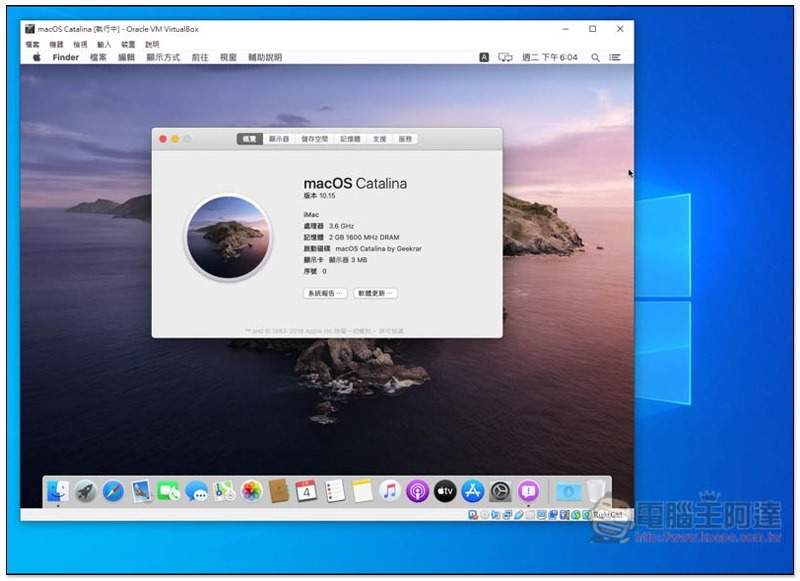The image size is (800, 581).
Task: Open the Photos app in dock
Action: (x=252, y=491)
